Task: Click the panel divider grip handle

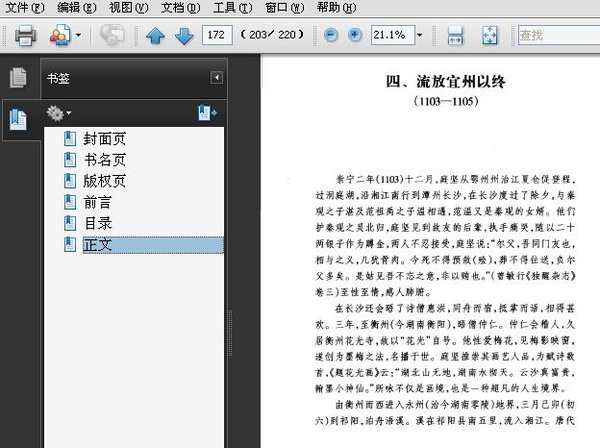Action: 230,333
